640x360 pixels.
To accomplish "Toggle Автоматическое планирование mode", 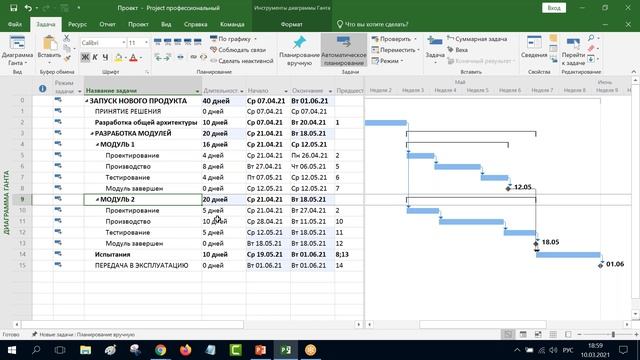I will click(x=344, y=51).
